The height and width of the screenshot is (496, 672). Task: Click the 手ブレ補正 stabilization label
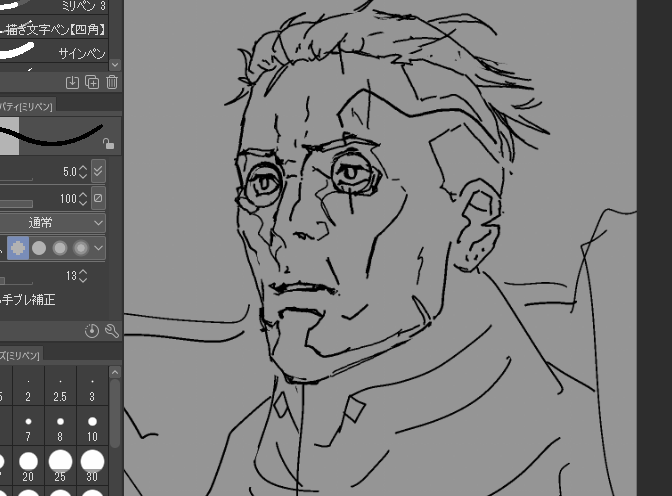tap(28, 299)
